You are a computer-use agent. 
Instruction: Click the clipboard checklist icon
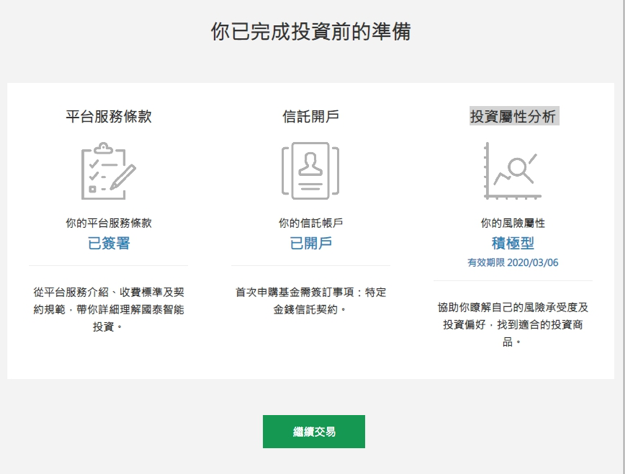click(x=108, y=171)
